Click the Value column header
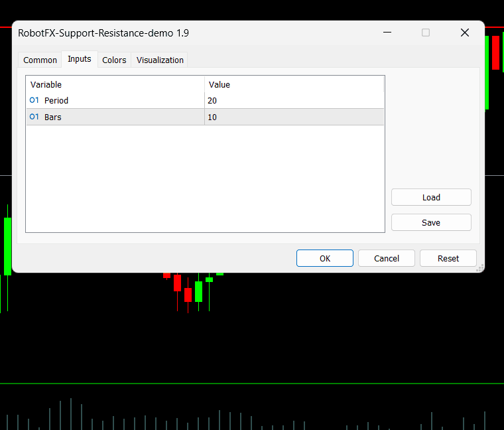Image resolution: width=504 pixels, height=430 pixels. click(294, 84)
